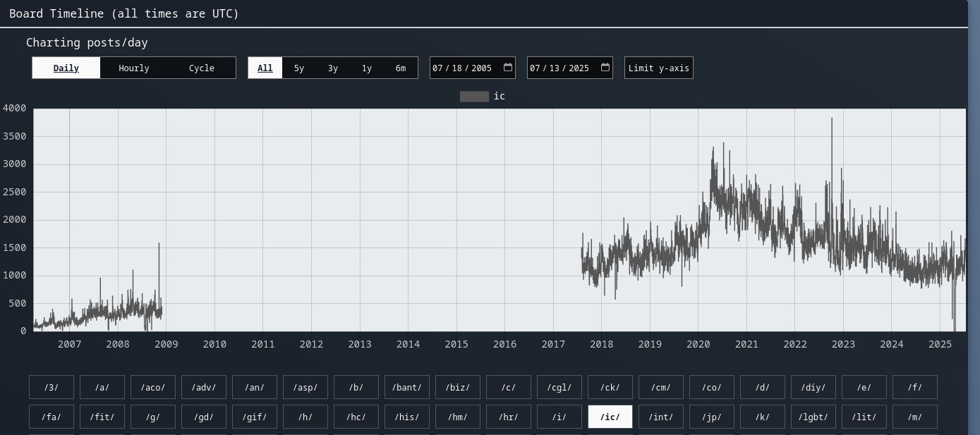This screenshot has width=980, height=435.
Task: Select the /gif/ board
Action: pos(255,417)
